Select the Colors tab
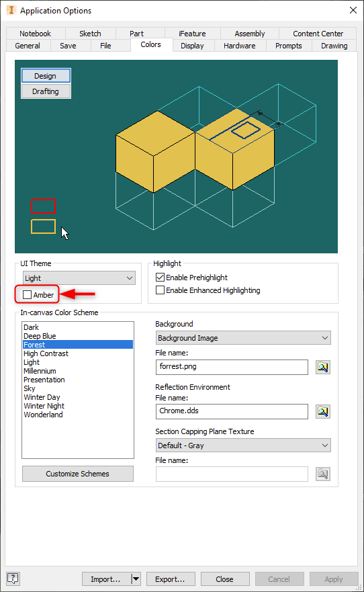Image resolution: width=364 pixels, height=592 pixels. pos(151,44)
